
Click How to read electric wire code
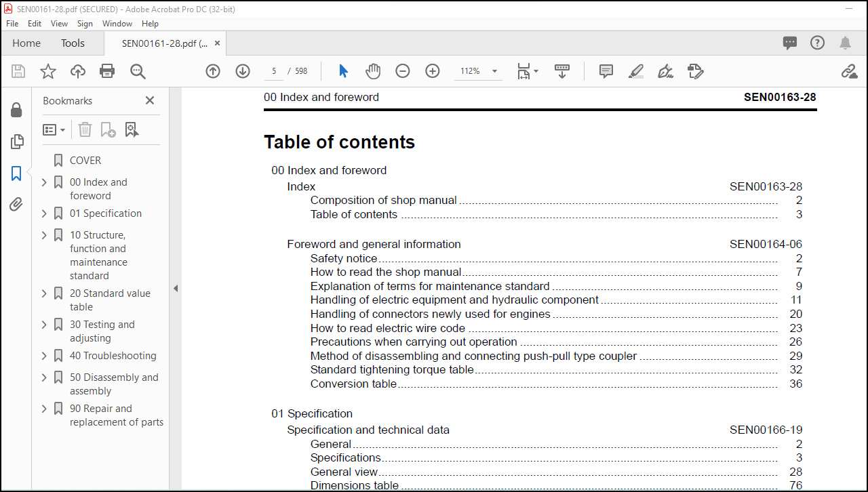[388, 328]
